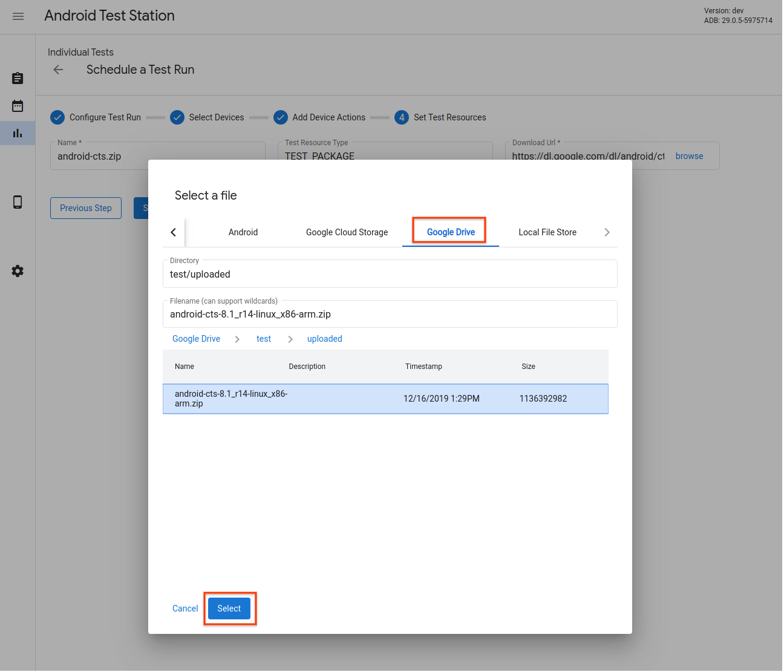This screenshot has height=672, width=784.
Task: Open the Local File Store tab
Action: click(547, 232)
